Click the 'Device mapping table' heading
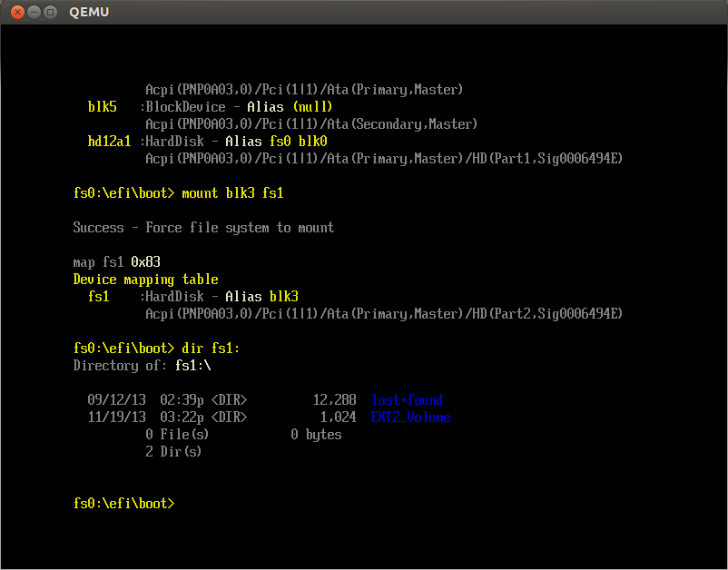 145,280
